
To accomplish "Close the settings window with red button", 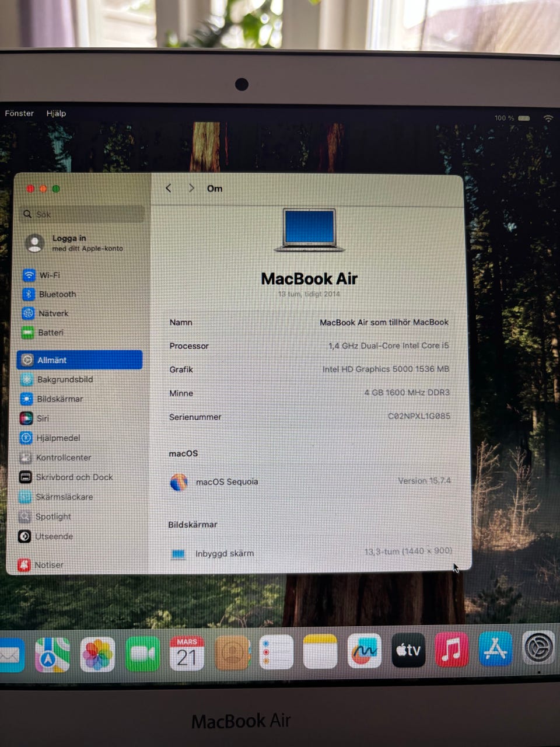I will (30, 189).
